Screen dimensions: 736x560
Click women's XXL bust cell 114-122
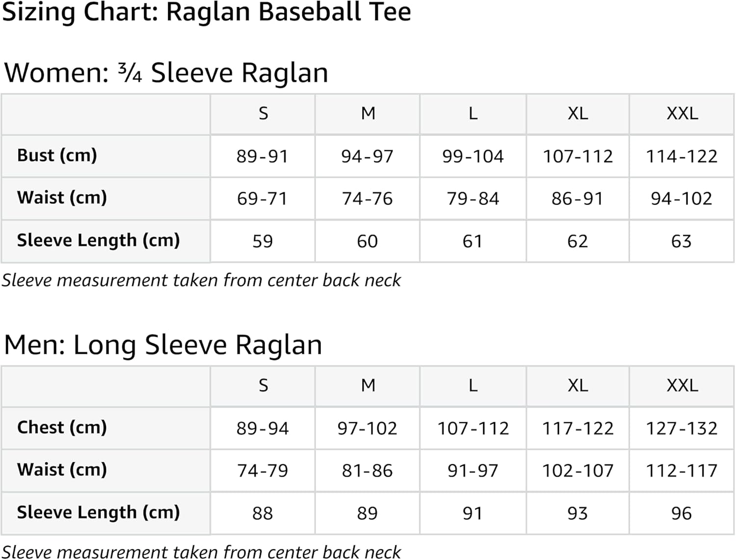(x=682, y=156)
